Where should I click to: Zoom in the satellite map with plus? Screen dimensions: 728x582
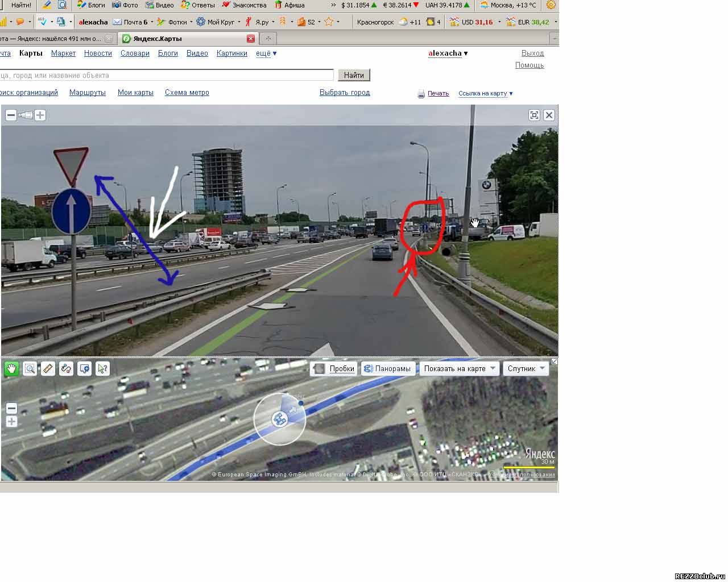click(x=11, y=422)
